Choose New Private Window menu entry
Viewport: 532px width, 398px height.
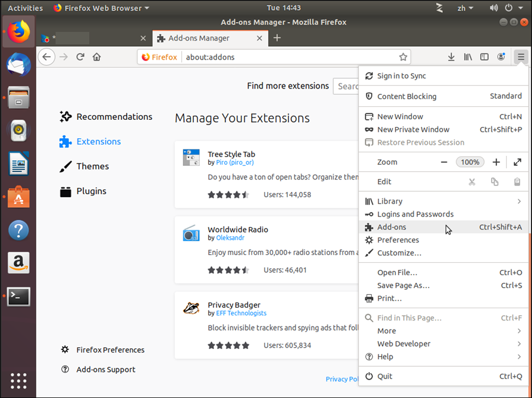tap(413, 129)
